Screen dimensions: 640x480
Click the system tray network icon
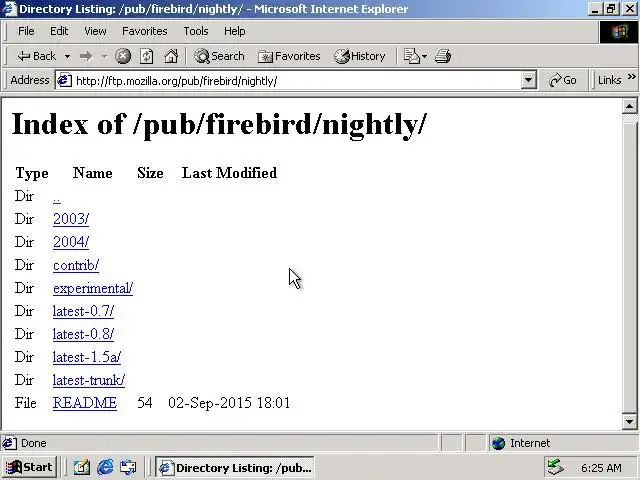[555, 468]
